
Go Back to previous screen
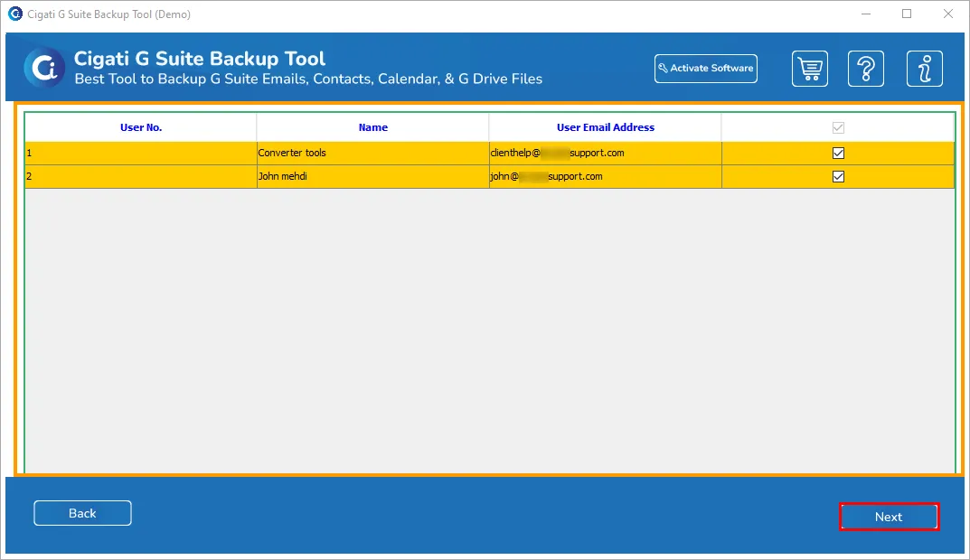tap(82, 513)
